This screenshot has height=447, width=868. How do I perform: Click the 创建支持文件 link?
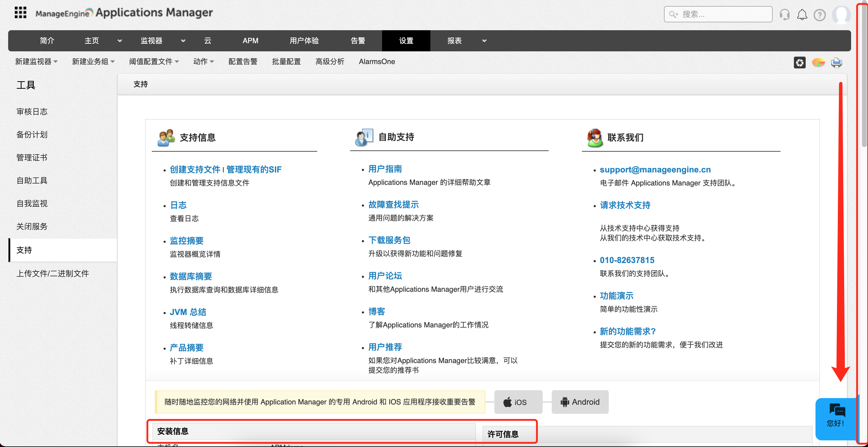(195, 169)
